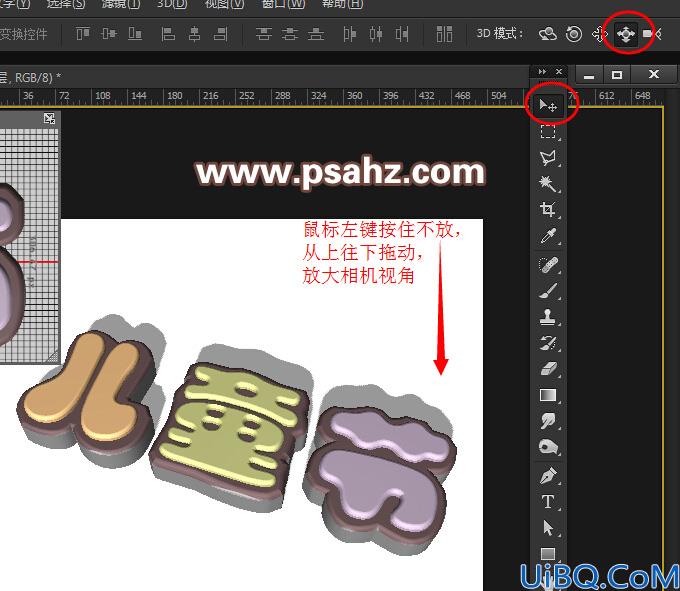Select the Brush tool
Viewport: 680px width, 591px height.
pyautogui.click(x=548, y=291)
